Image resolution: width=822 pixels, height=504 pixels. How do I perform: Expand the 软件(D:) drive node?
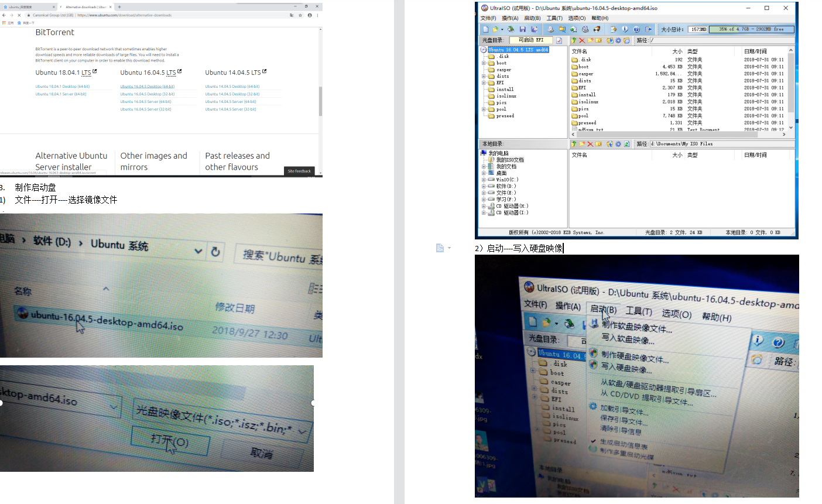pos(484,186)
